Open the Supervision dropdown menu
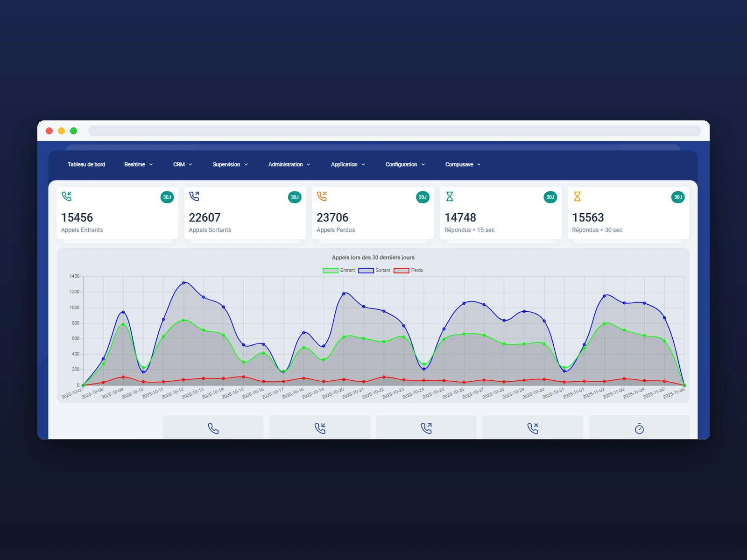 tap(230, 164)
